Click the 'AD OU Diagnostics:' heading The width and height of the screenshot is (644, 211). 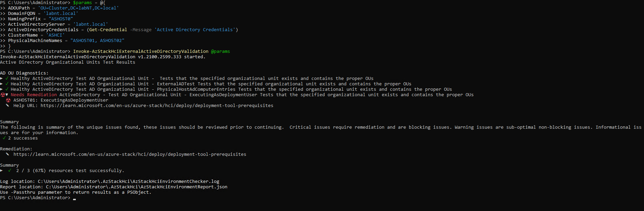point(24,73)
